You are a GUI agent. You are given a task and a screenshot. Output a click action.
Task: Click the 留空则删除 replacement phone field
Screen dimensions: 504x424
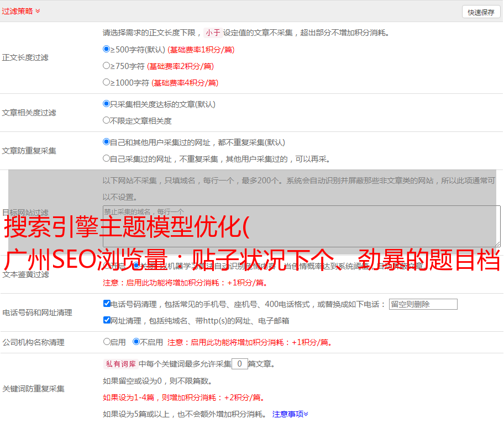423,304
